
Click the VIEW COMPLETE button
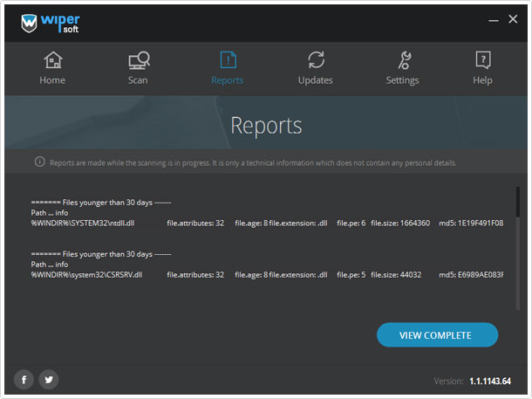(437, 334)
